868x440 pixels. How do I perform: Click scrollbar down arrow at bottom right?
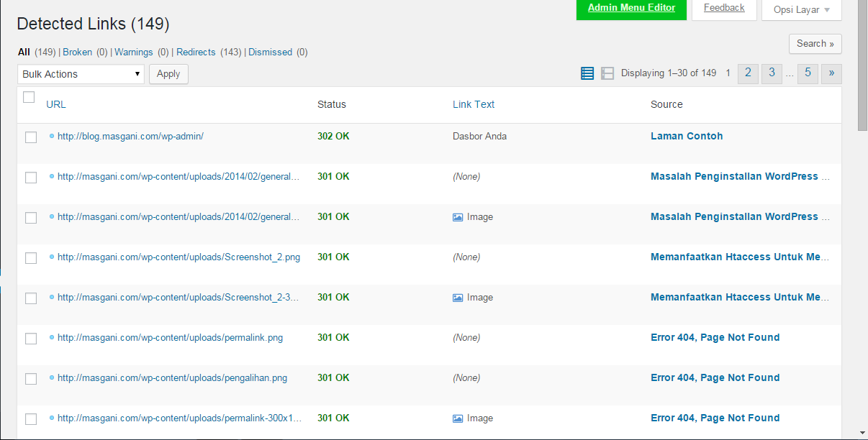pos(862,434)
